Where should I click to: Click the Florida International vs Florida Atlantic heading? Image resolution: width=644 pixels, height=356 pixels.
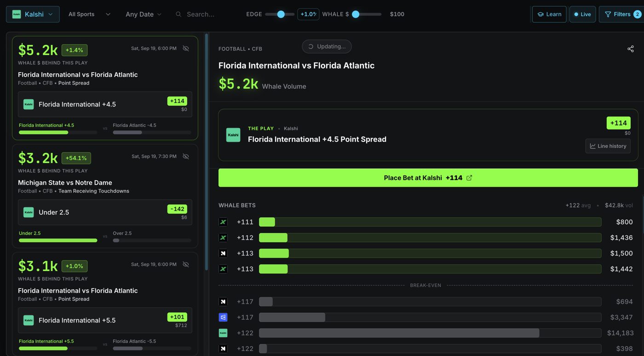296,65
